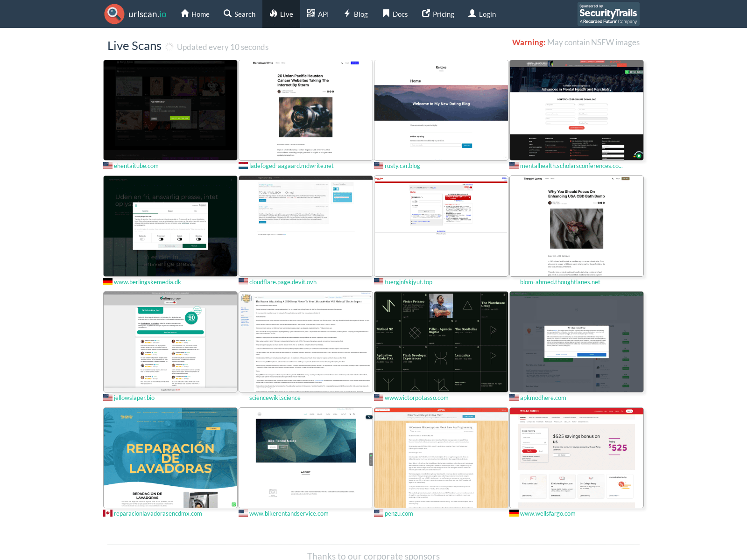The width and height of the screenshot is (747, 560).
Task: View the penzu.com screenshot thumbnail
Action: tap(441, 458)
